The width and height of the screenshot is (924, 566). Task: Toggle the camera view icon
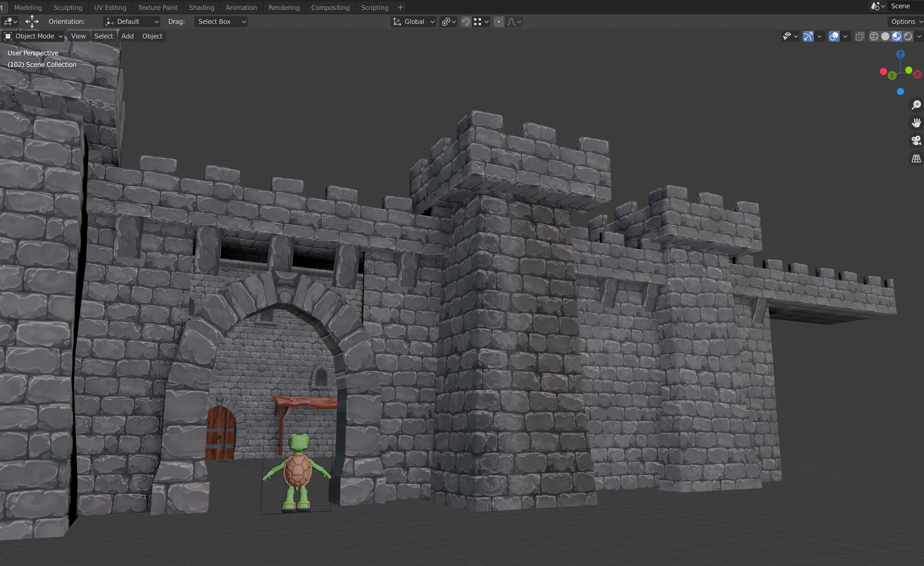[916, 141]
